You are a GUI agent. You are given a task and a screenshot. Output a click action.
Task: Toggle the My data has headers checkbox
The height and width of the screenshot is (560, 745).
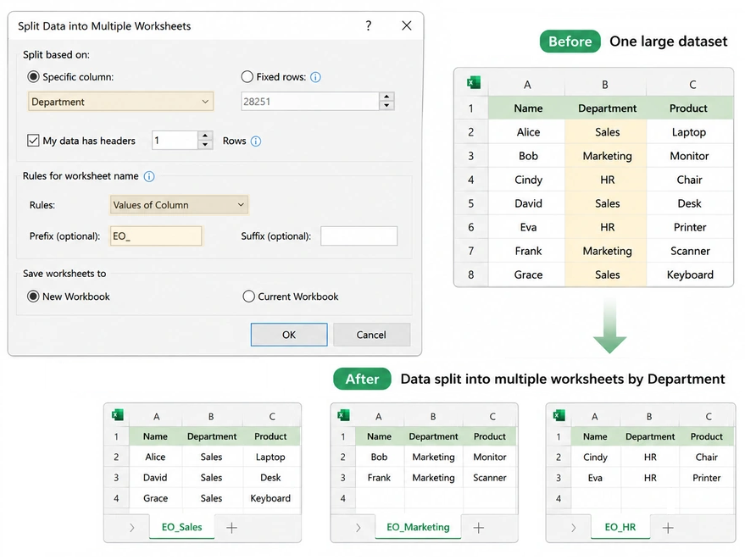click(x=33, y=141)
